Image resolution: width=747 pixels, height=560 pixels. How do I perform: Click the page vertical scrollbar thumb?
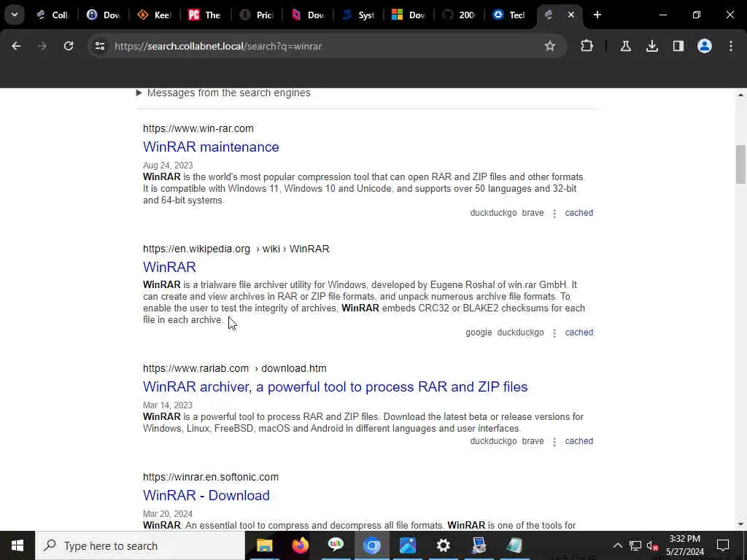point(740,164)
